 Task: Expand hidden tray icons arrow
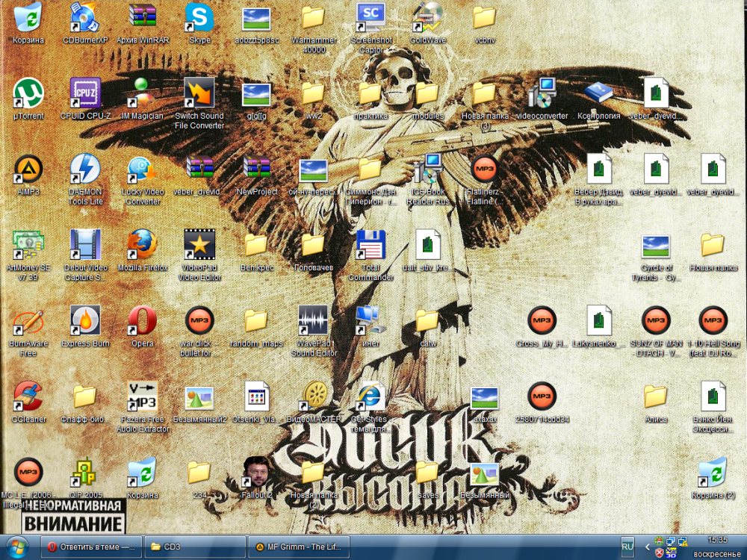(x=647, y=547)
